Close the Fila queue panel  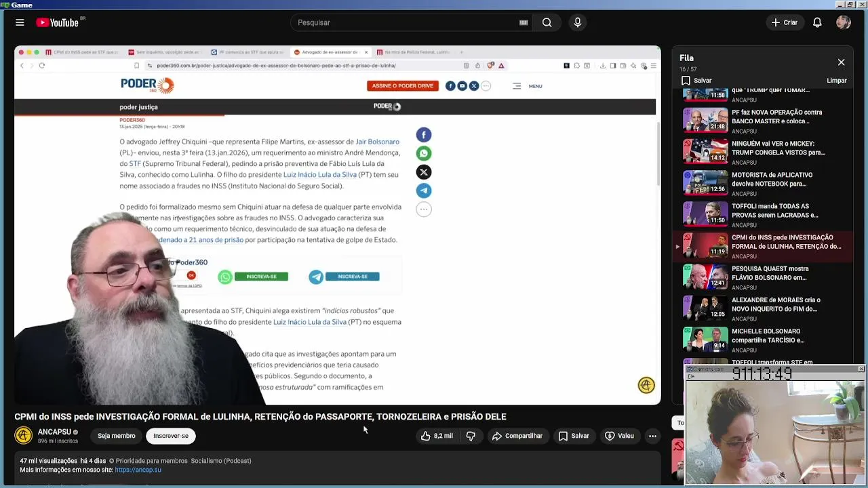point(841,62)
